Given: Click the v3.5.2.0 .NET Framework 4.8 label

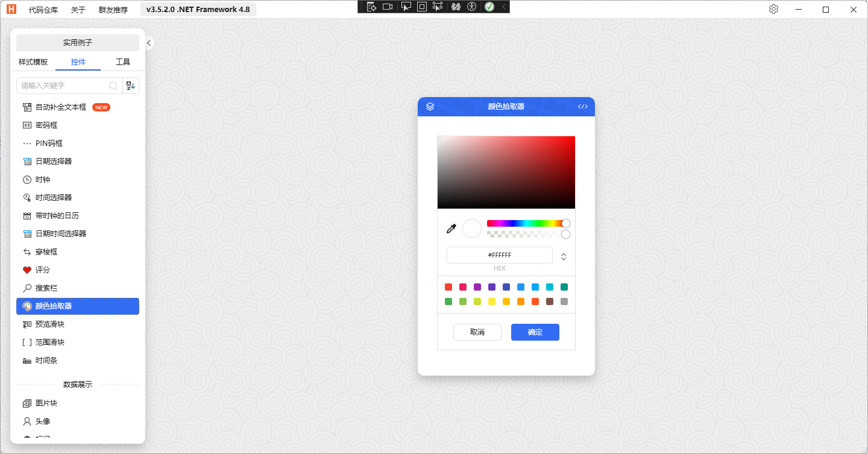Looking at the screenshot, I should point(198,10).
